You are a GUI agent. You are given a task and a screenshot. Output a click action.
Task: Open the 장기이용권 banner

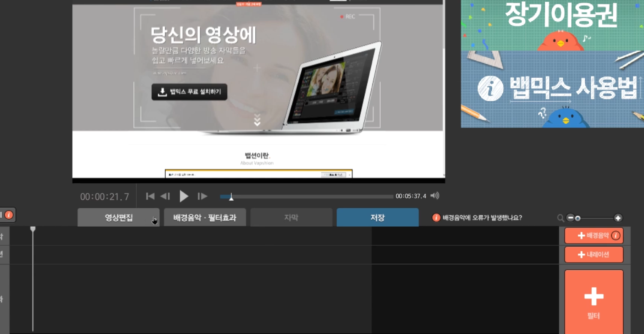pos(552,25)
